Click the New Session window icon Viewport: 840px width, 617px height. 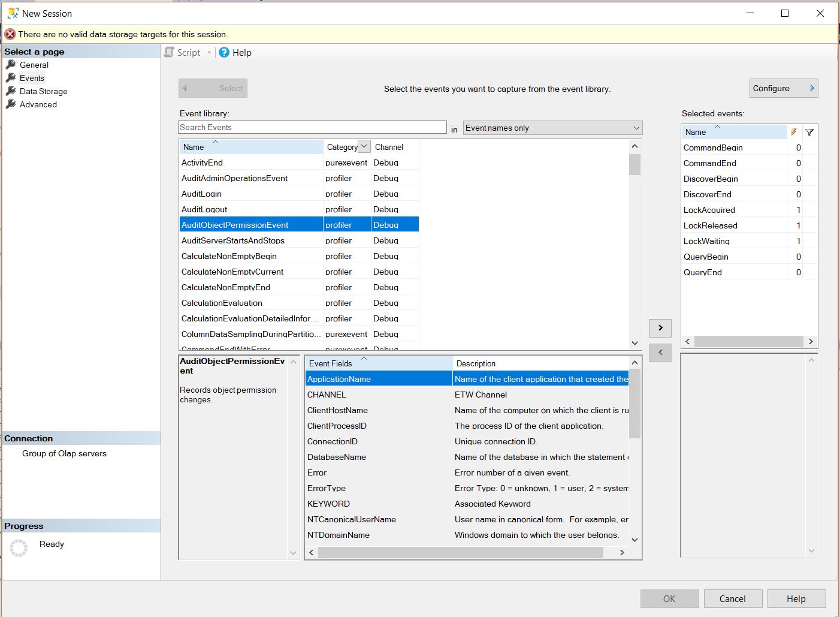tap(13, 13)
